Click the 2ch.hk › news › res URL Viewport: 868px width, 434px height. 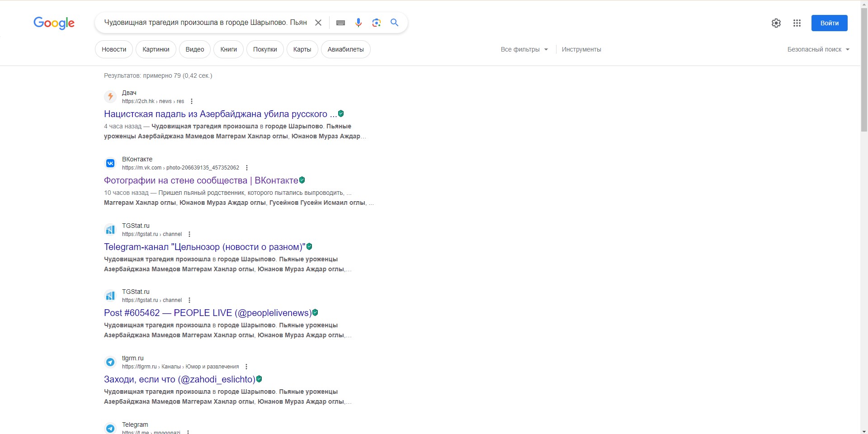(x=153, y=101)
